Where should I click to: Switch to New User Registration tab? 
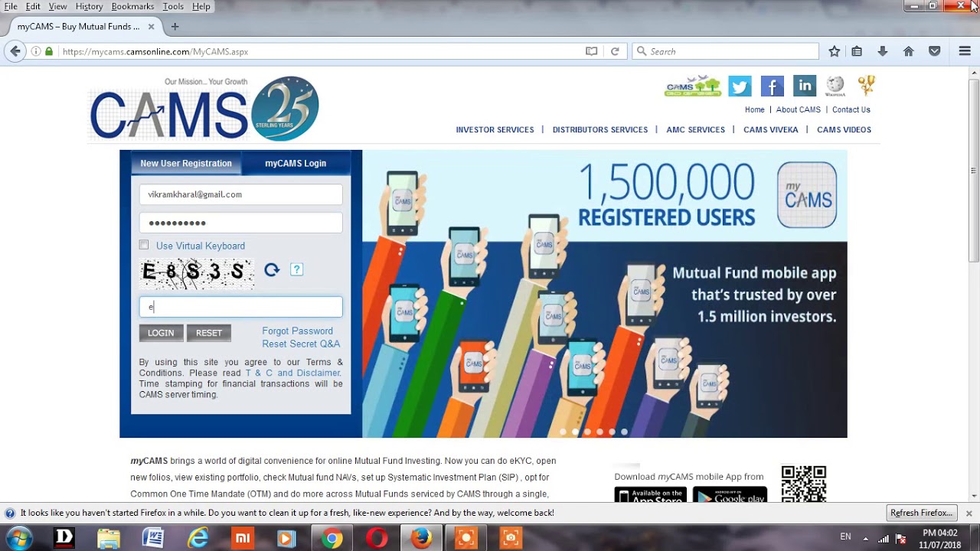(186, 163)
